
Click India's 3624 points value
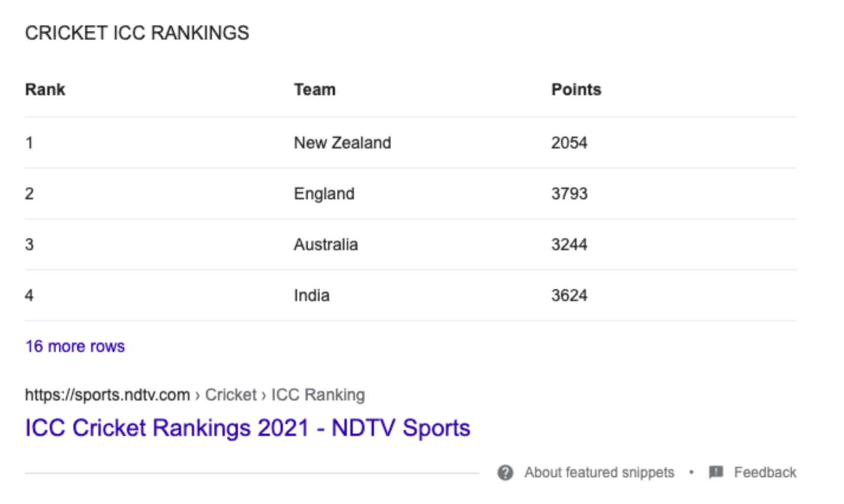(x=569, y=295)
